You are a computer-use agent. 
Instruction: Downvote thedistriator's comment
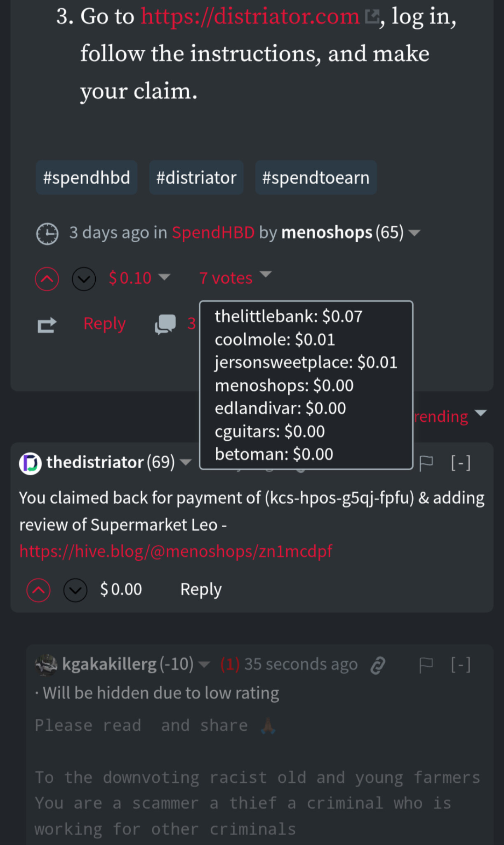[x=75, y=590]
